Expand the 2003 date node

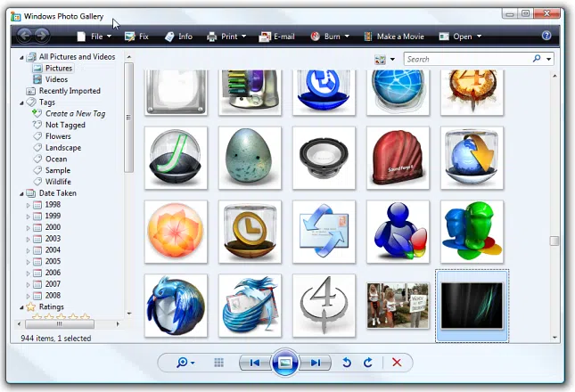pos(28,240)
